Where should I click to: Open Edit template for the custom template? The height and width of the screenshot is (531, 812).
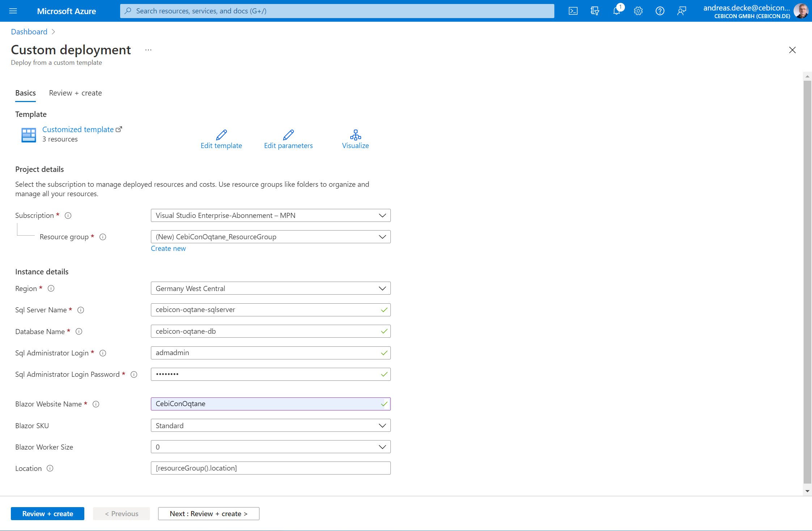[x=221, y=139]
